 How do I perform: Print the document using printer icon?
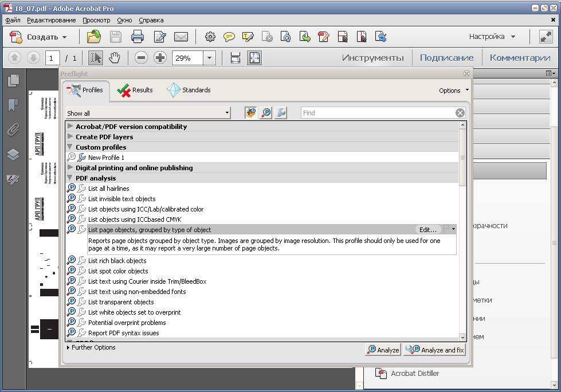click(x=138, y=37)
